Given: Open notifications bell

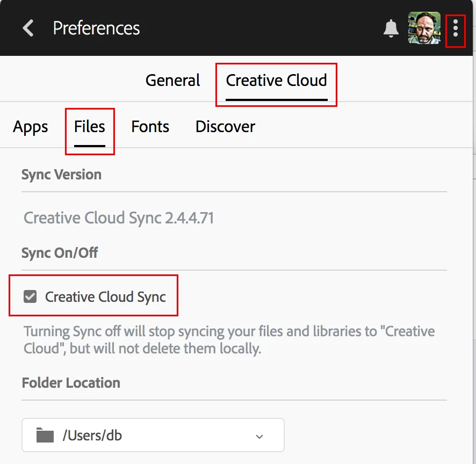Looking at the screenshot, I should [391, 28].
